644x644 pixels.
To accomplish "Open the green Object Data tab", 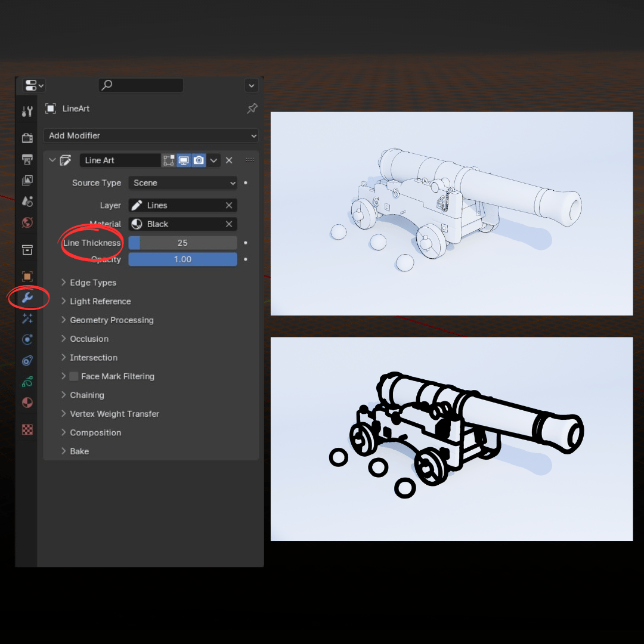I will click(27, 382).
